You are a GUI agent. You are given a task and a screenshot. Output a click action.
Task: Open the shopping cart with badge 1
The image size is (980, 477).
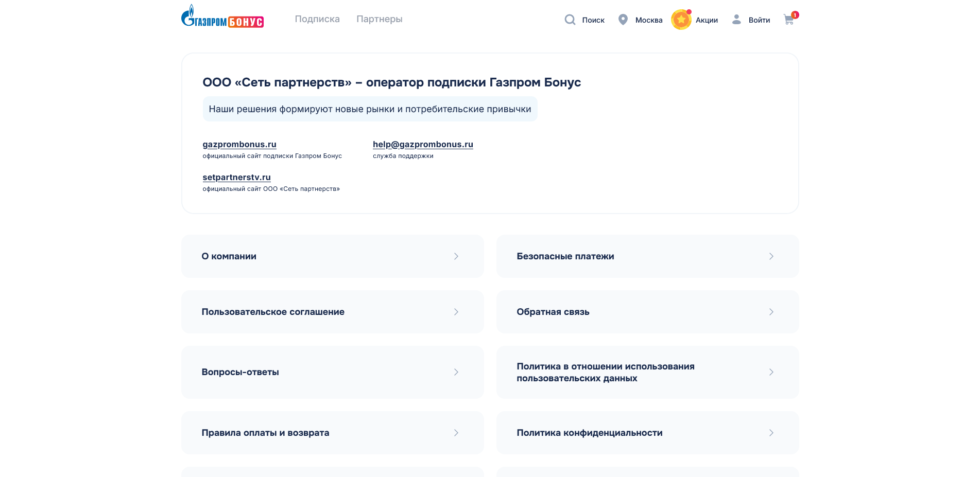point(788,20)
